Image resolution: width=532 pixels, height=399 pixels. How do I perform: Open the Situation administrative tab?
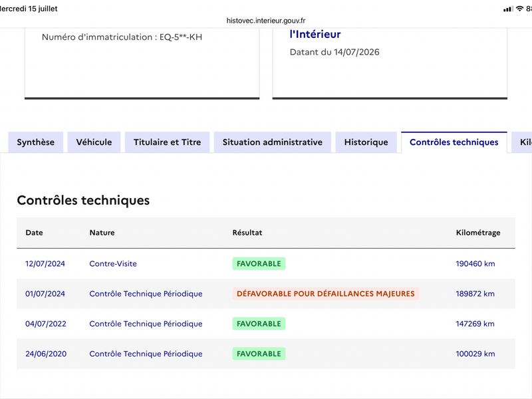(273, 142)
